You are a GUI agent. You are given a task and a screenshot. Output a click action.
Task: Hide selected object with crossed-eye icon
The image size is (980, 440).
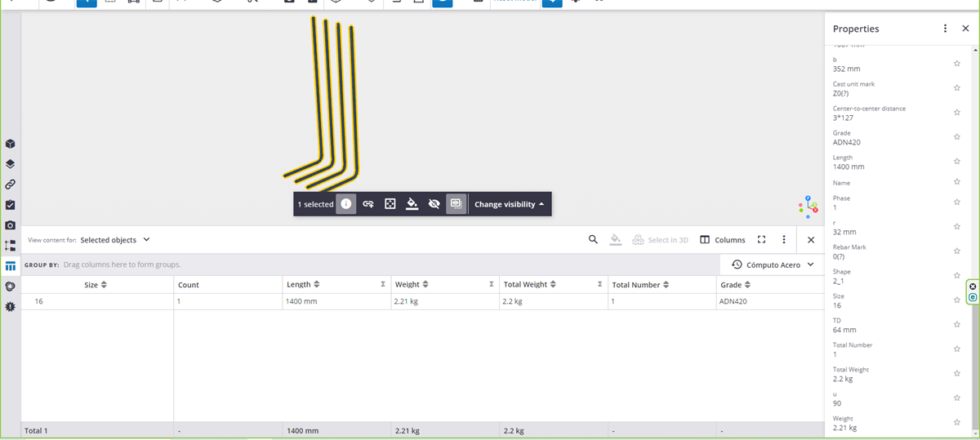pos(434,204)
